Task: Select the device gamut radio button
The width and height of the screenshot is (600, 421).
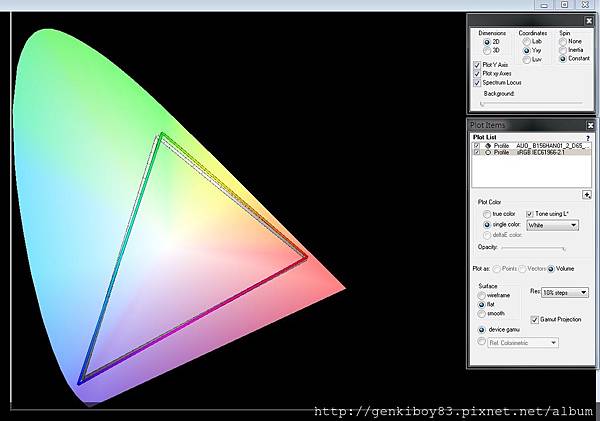Action: pyautogui.click(x=482, y=330)
